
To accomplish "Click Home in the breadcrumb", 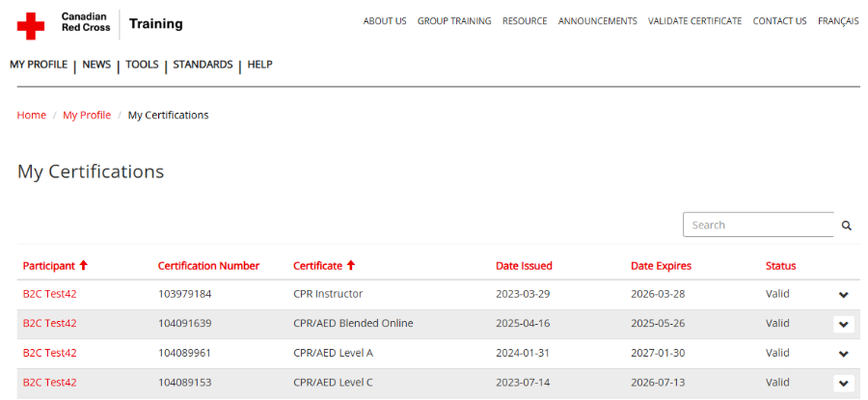I will tap(31, 115).
